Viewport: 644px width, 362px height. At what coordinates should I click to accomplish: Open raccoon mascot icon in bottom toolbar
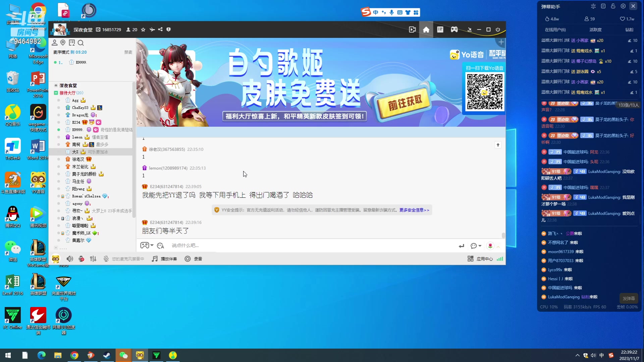[56, 259]
